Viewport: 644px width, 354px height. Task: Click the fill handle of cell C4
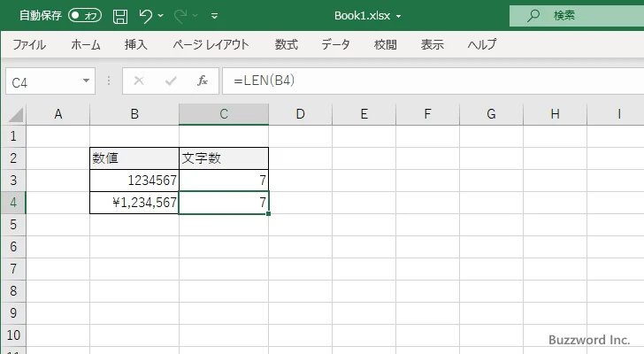[269, 213]
